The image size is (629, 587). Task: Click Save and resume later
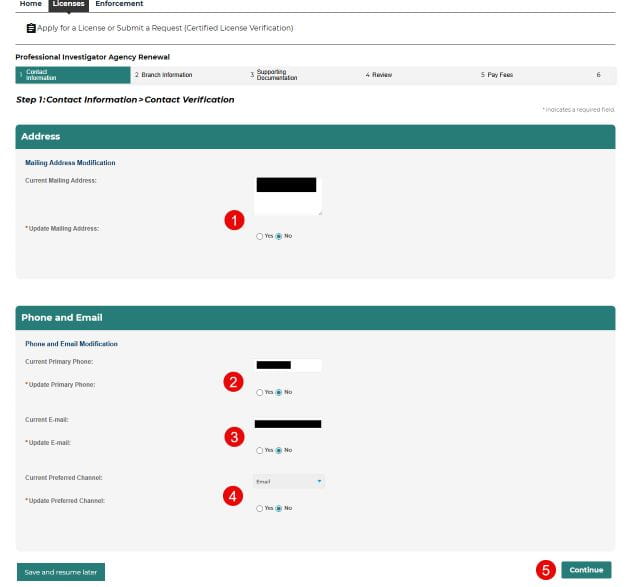61,572
